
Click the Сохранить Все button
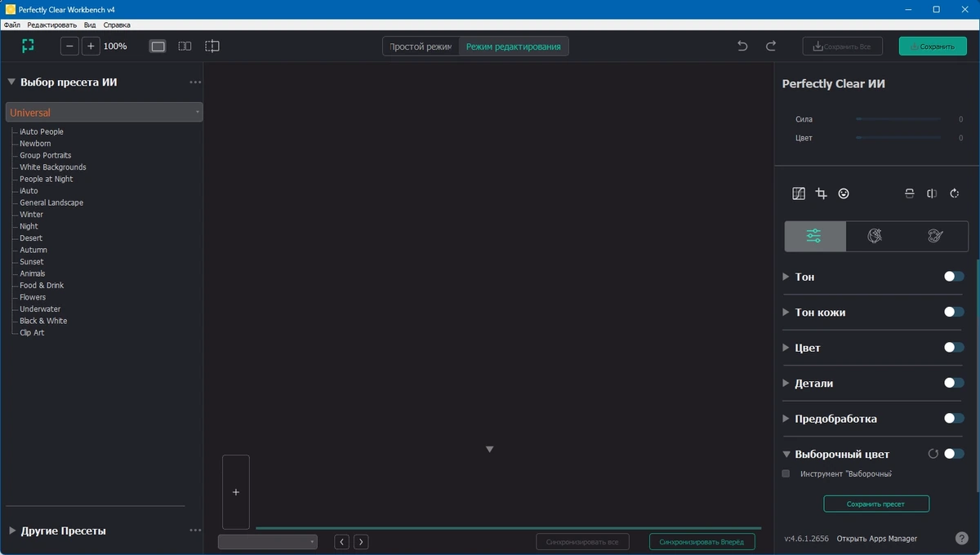click(x=843, y=47)
